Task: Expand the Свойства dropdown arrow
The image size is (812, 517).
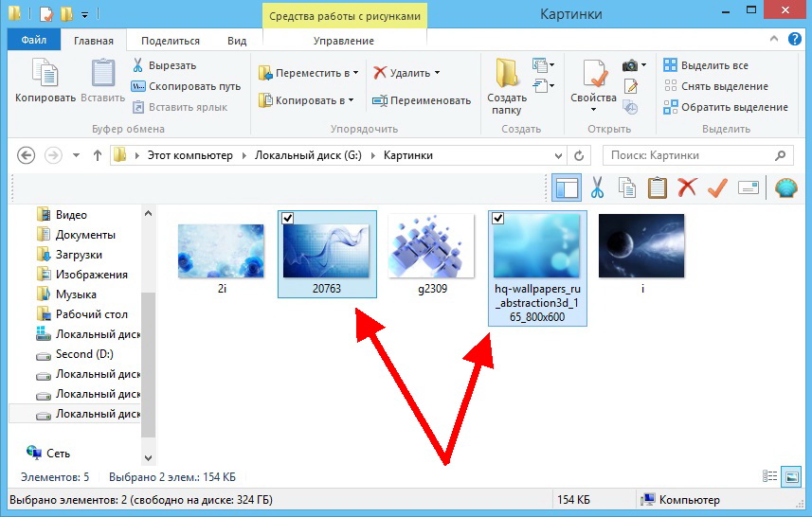Action: pyautogui.click(x=593, y=110)
